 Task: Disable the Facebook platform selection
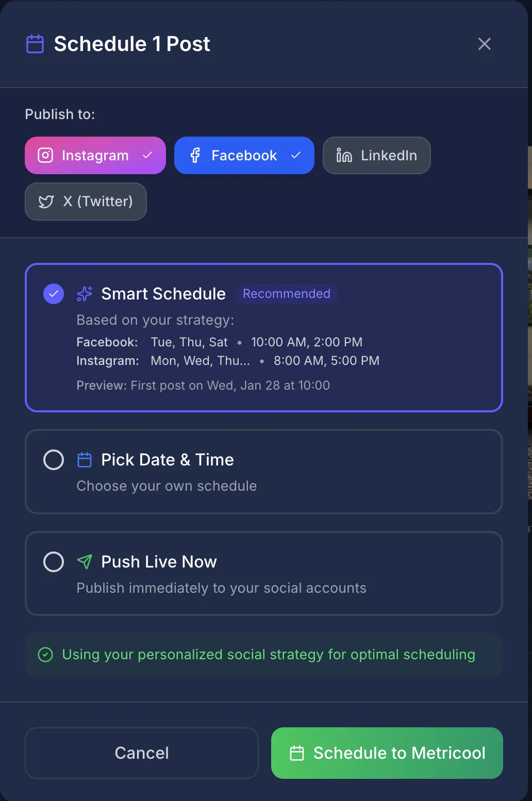tap(244, 155)
